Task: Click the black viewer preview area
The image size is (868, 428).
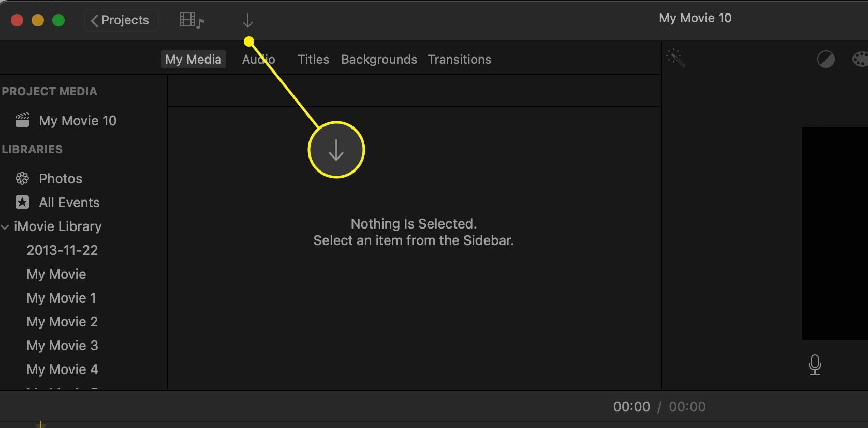Action: pos(835,234)
